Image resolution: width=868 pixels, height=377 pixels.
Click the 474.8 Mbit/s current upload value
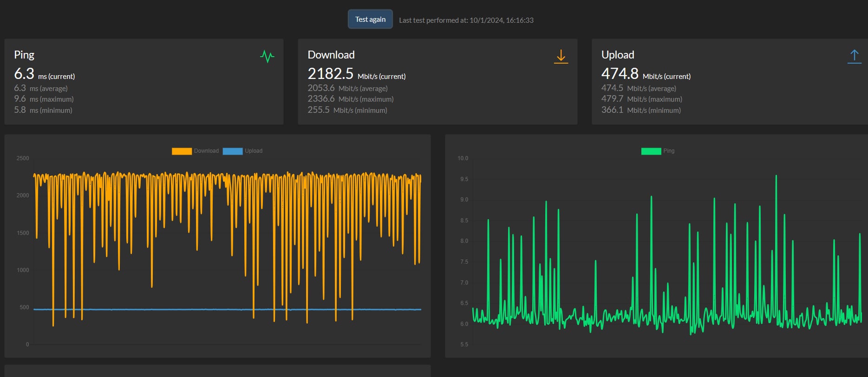coord(620,74)
